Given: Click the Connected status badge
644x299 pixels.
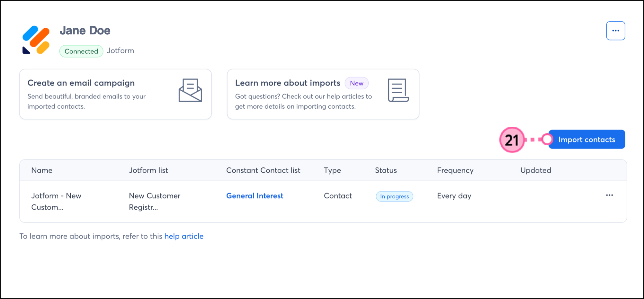Looking at the screenshot, I should pos(81,51).
